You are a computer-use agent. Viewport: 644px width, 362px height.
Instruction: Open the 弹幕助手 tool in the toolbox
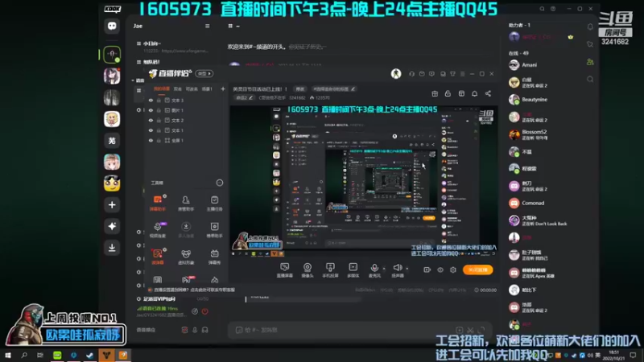158,203
